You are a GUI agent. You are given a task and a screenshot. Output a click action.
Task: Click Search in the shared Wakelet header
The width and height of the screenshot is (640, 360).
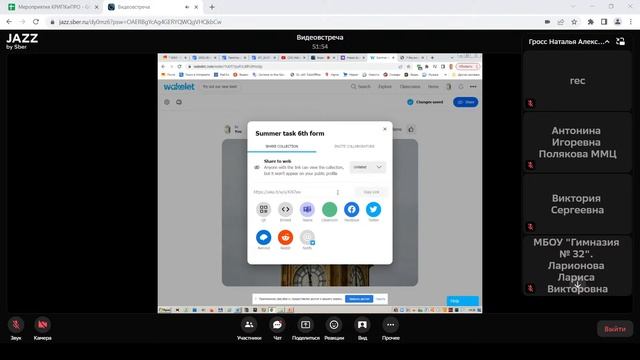[x=361, y=87]
